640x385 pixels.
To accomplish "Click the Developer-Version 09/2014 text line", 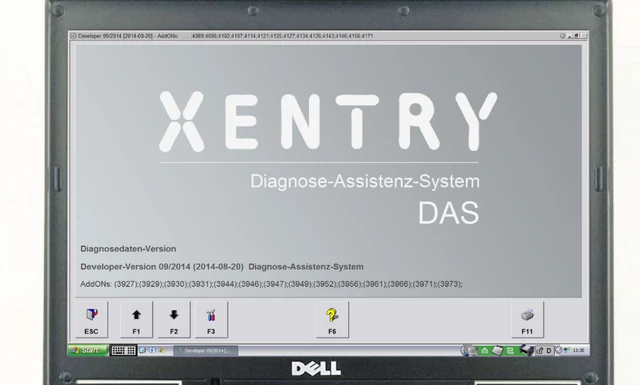I will tap(222, 267).
